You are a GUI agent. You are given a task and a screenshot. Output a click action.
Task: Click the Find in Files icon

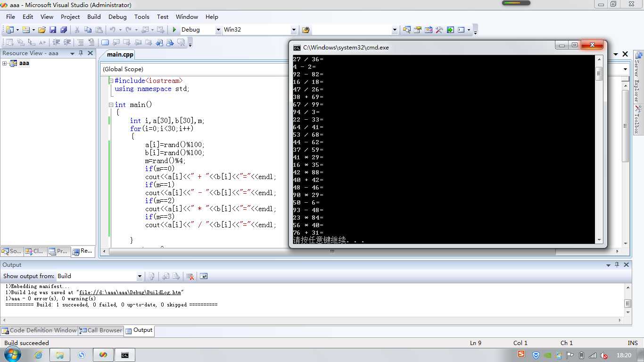click(306, 30)
